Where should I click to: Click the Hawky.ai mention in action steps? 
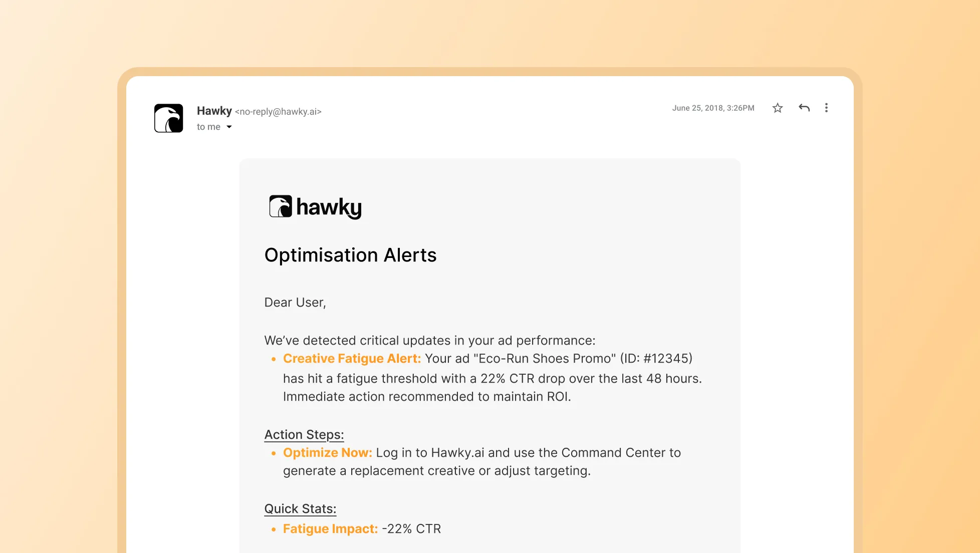(x=457, y=453)
